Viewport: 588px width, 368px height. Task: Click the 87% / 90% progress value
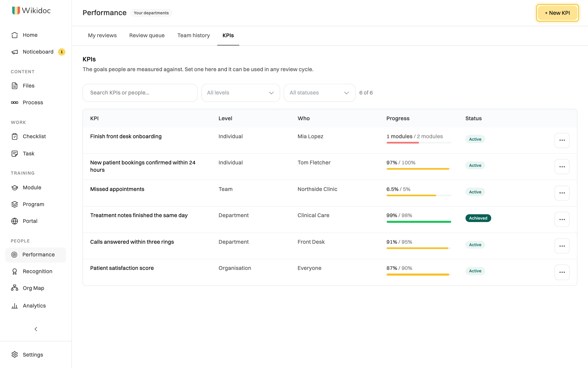click(399, 268)
